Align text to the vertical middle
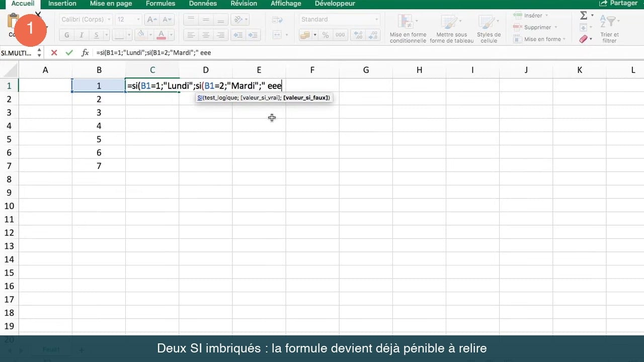Screen dimensions: 644x362 point(205,20)
